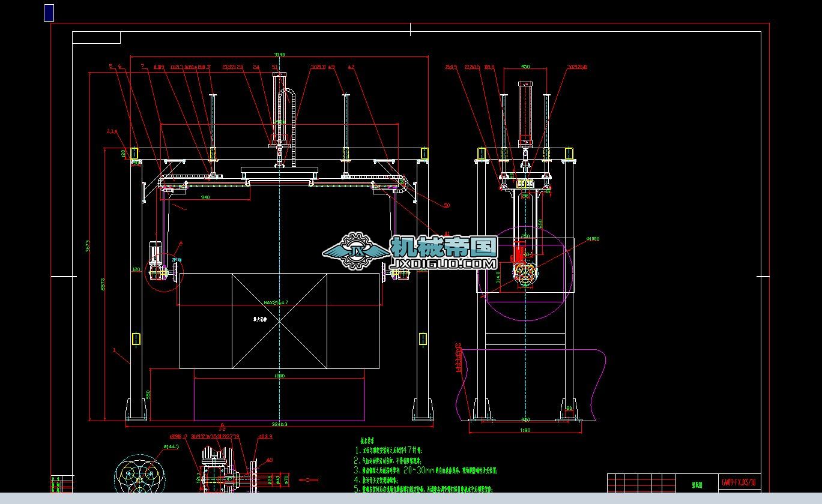Select the 3140 top dimension text
Image resolution: width=822 pixels, height=504 pixels.
[x=279, y=55]
